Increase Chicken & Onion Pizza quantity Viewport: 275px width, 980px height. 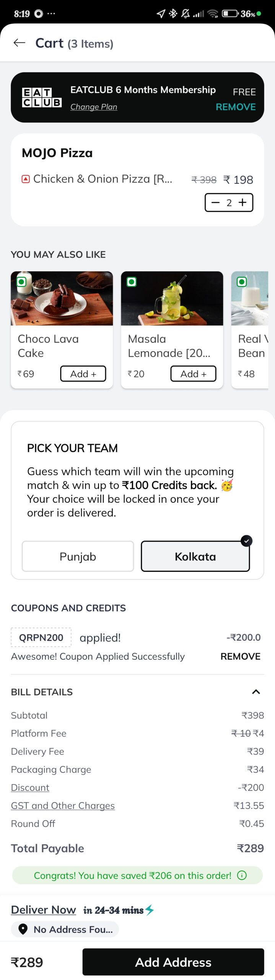pyautogui.click(x=242, y=202)
